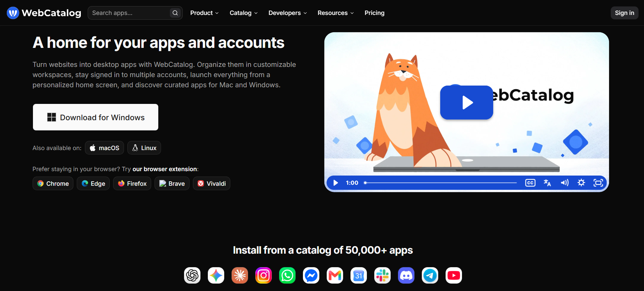Get the Chrome browser extension
This screenshot has width=644, height=291.
click(53, 183)
